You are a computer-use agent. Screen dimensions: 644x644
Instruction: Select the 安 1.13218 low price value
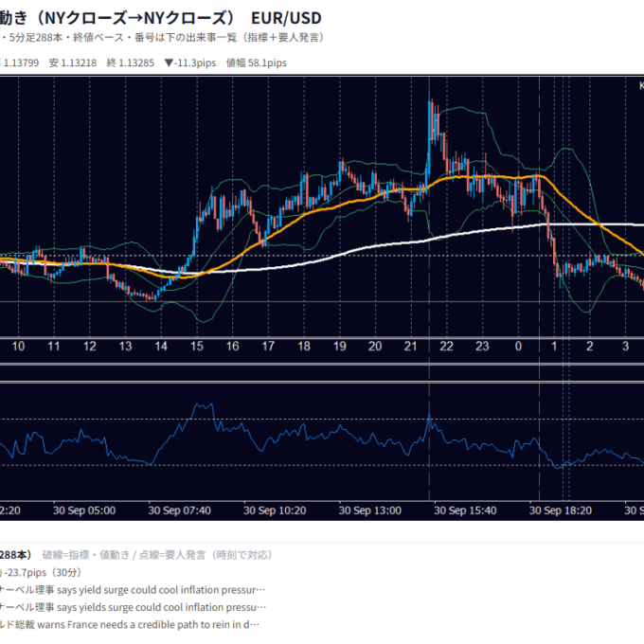tap(73, 63)
